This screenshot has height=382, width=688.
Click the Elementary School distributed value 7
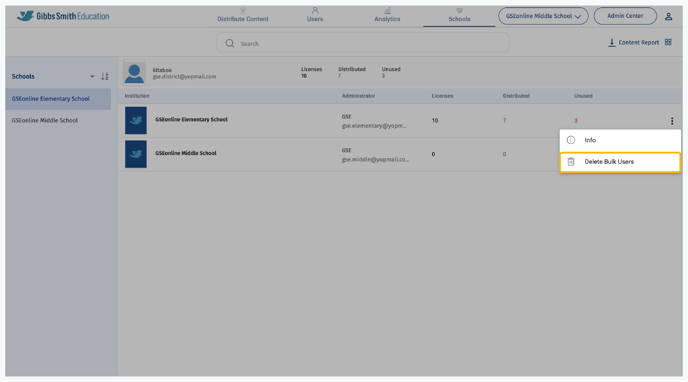(505, 120)
